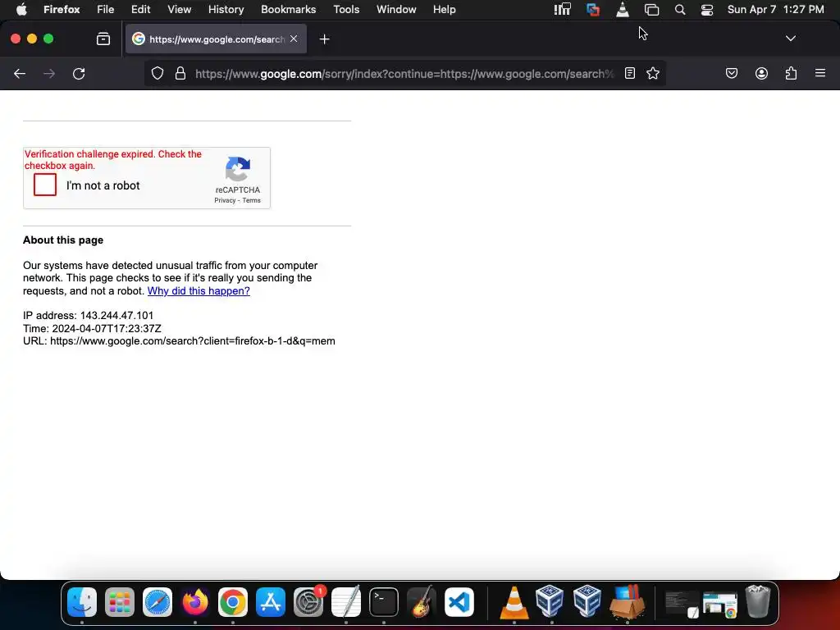Click the 'About this page' heading

tap(63, 240)
